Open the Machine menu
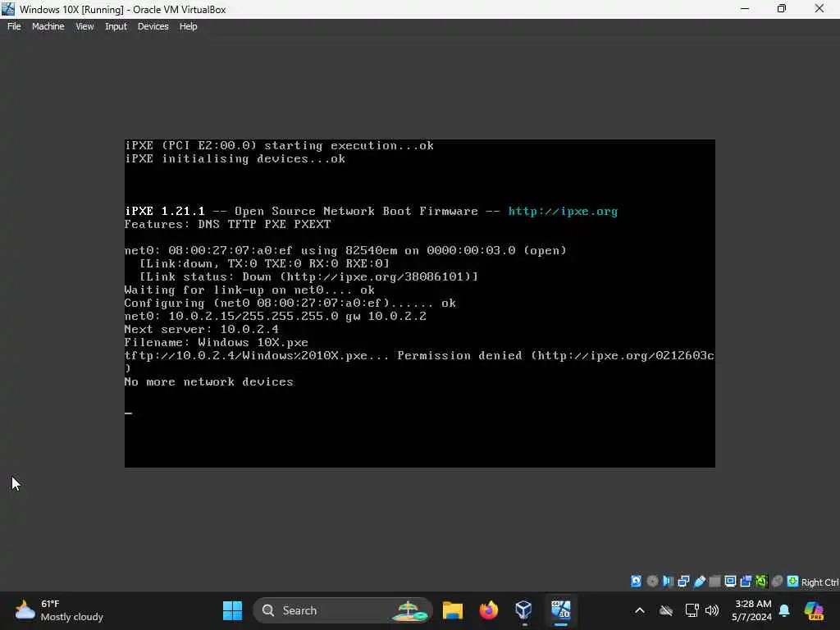The height and width of the screenshot is (630, 840). tap(48, 26)
